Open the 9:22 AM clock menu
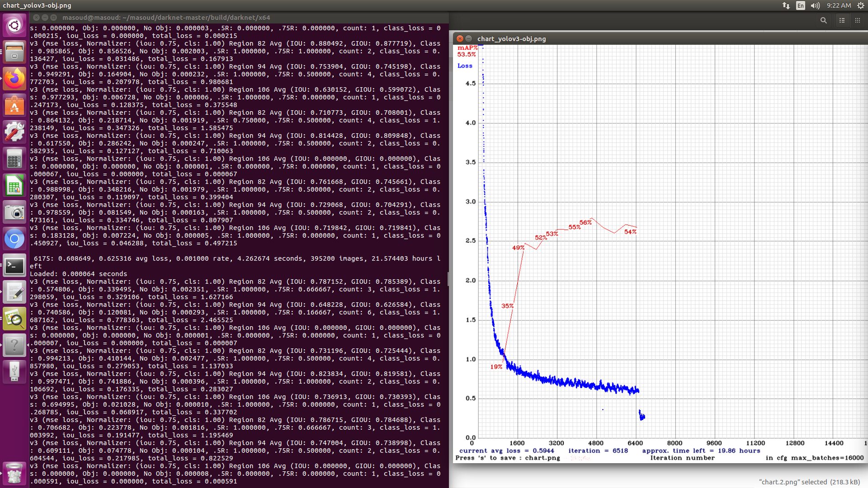 pyautogui.click(x=839, y=5)
